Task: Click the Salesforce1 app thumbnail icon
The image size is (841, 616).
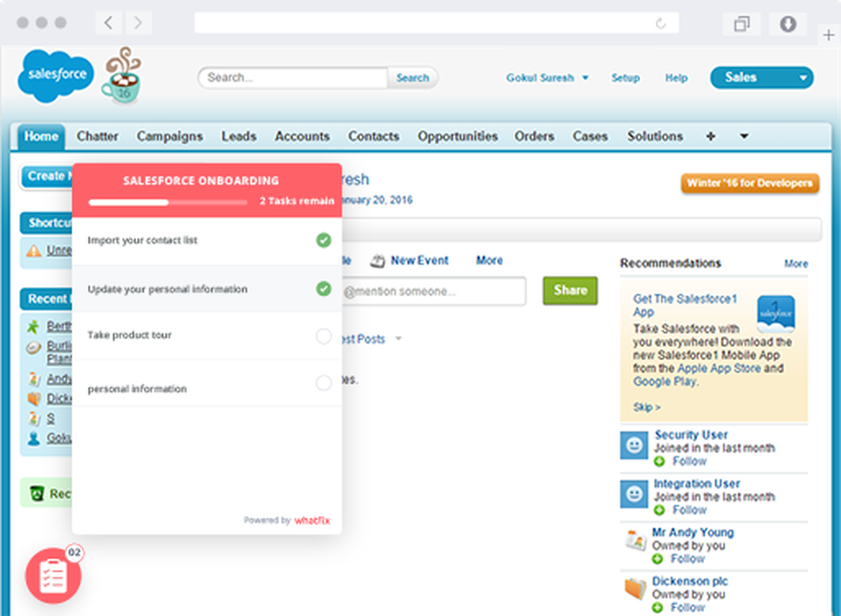Action: 775,313
